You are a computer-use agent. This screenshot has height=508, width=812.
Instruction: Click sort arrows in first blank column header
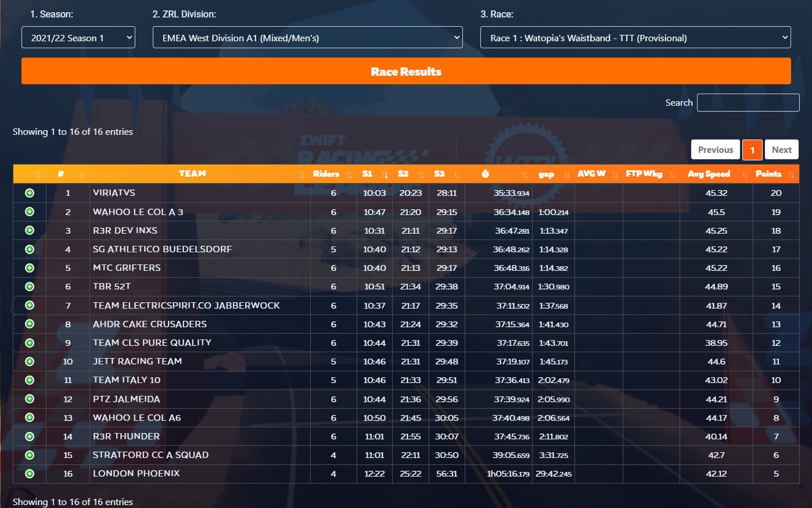38,174
